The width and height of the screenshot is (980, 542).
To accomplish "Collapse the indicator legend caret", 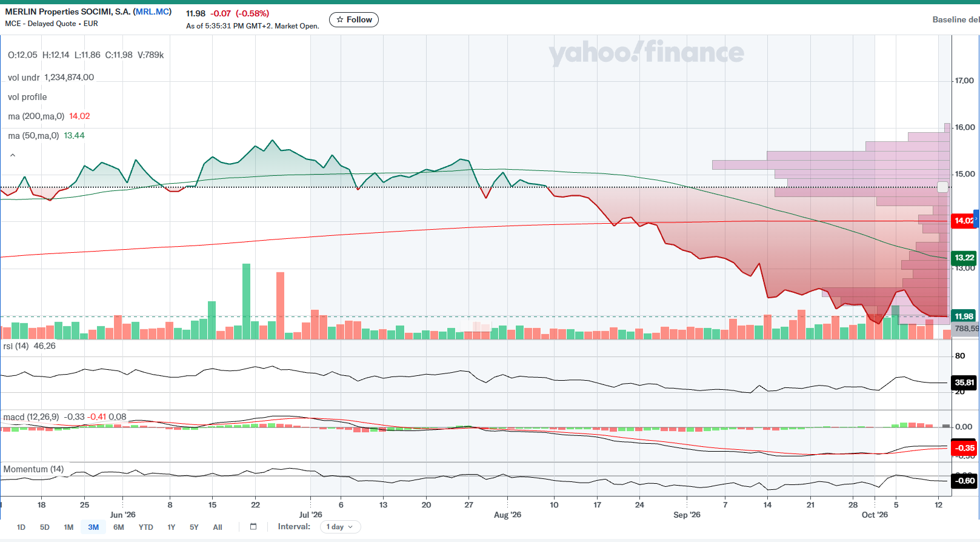I will click(x=13, y=155).
